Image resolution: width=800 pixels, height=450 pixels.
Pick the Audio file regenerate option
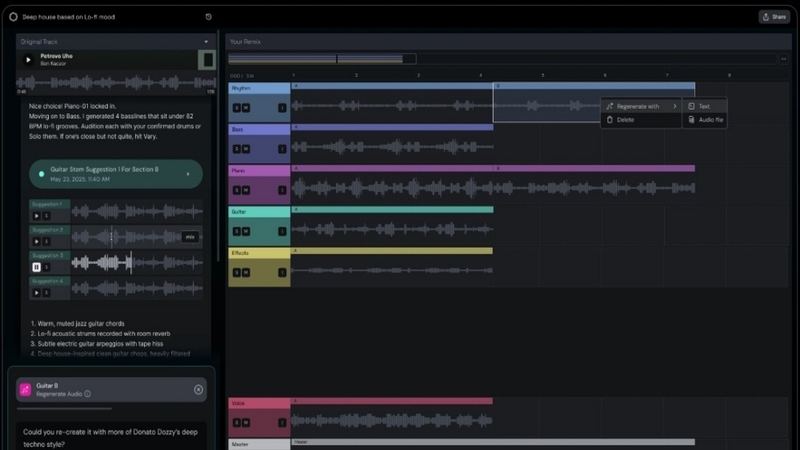tap(710, 120)
